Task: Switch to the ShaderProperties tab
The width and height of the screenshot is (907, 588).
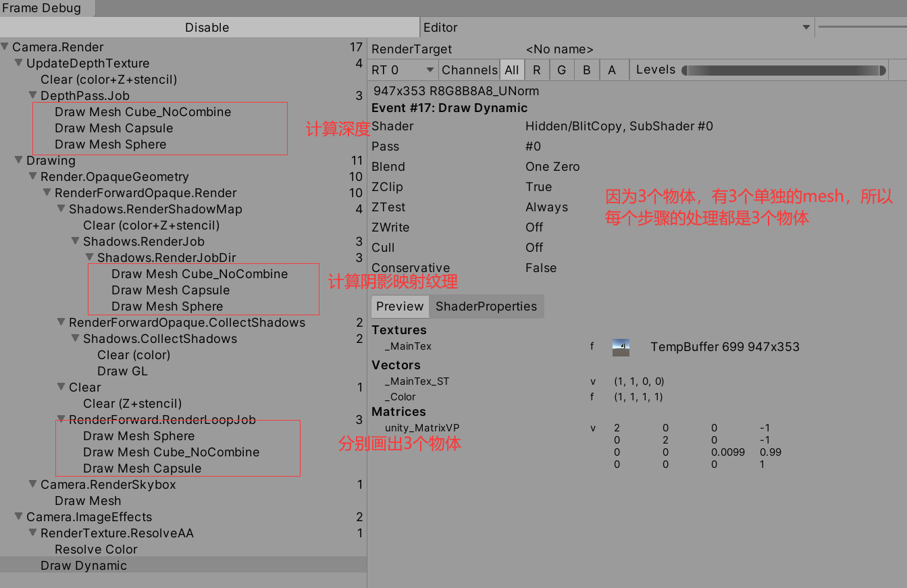Action: point(486,306)
